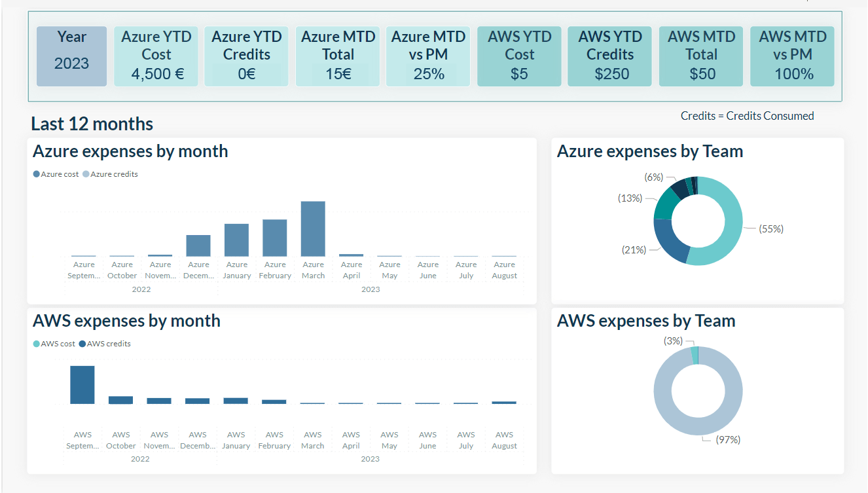This screenshot has height=493, width=868.
Task: Click the Azure August axis label
Action: click(504, 270)
